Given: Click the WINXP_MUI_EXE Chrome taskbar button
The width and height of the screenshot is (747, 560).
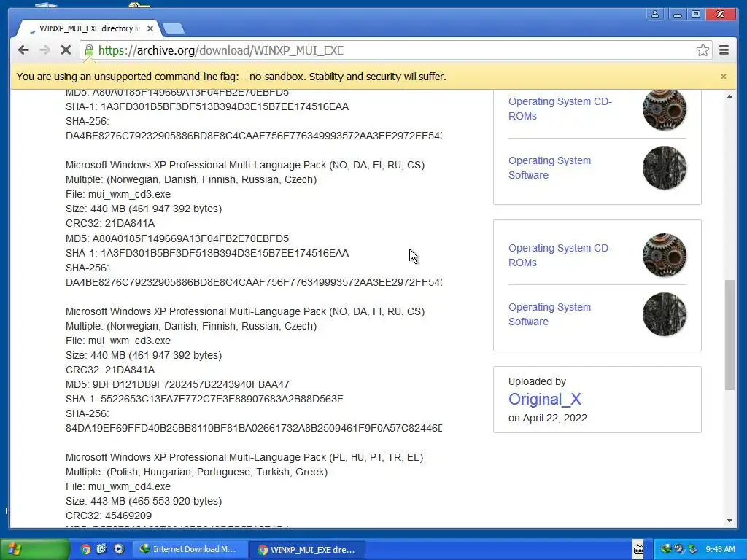Looking at the screenshot, I should [x=307, y=549].
